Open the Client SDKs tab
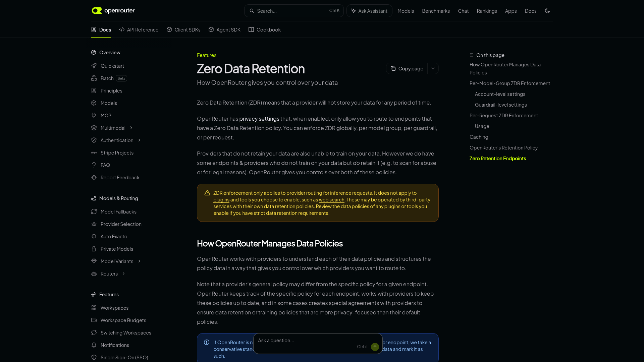The height and width of the screenshot is (362, 644). click(183, 29)
